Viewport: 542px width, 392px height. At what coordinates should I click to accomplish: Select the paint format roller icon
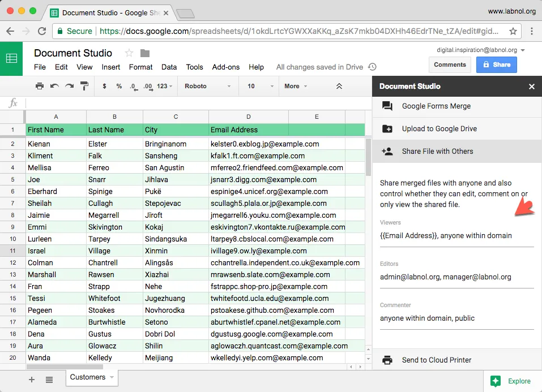click(x=84, y=86)
